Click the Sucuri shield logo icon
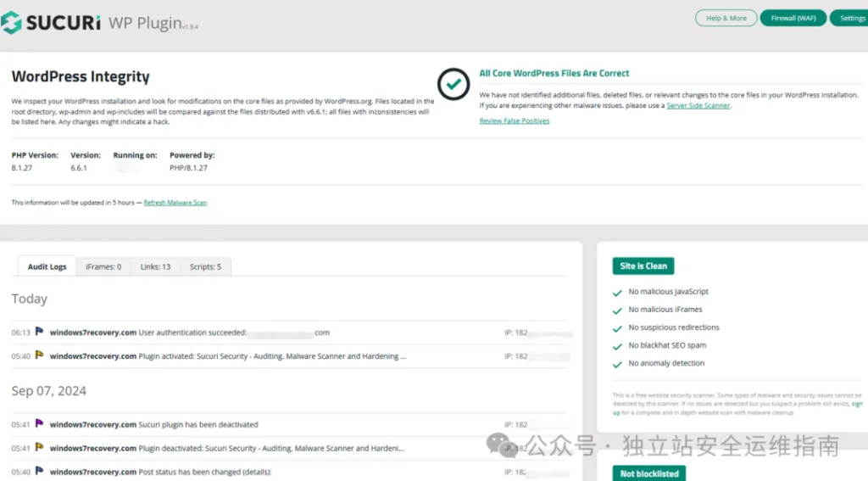The height and width of the screenshot is (481, 868). [x=11, y=23]
